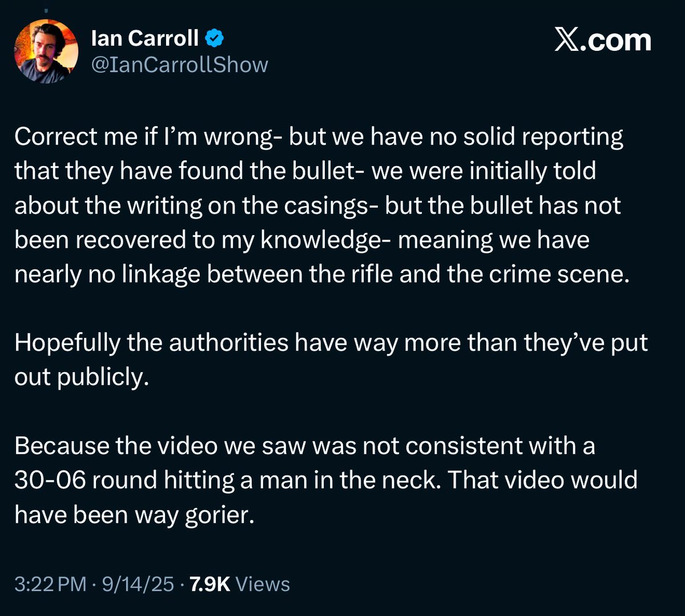The width and height of the screenshot is (685, 616).
Task: Open the @IanCarrollShow handle link
Action: click(179, 65)
